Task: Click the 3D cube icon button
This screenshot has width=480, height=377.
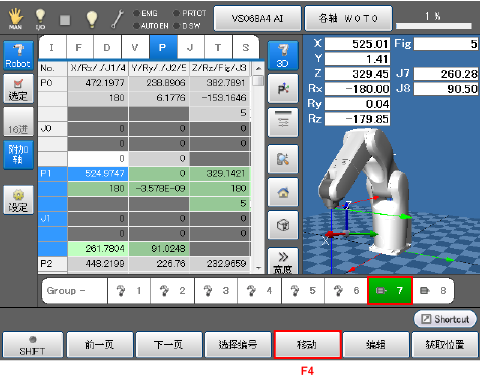Action: [x=283, y=225]
